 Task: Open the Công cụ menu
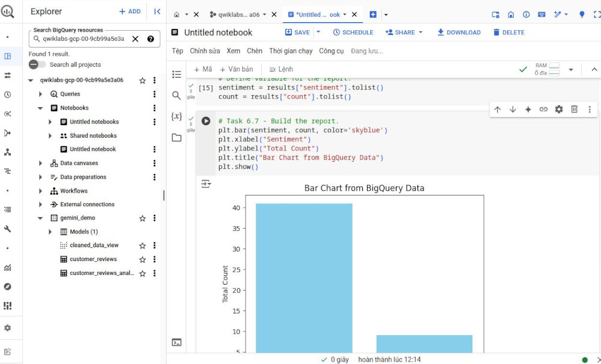(x=331, y=51)
